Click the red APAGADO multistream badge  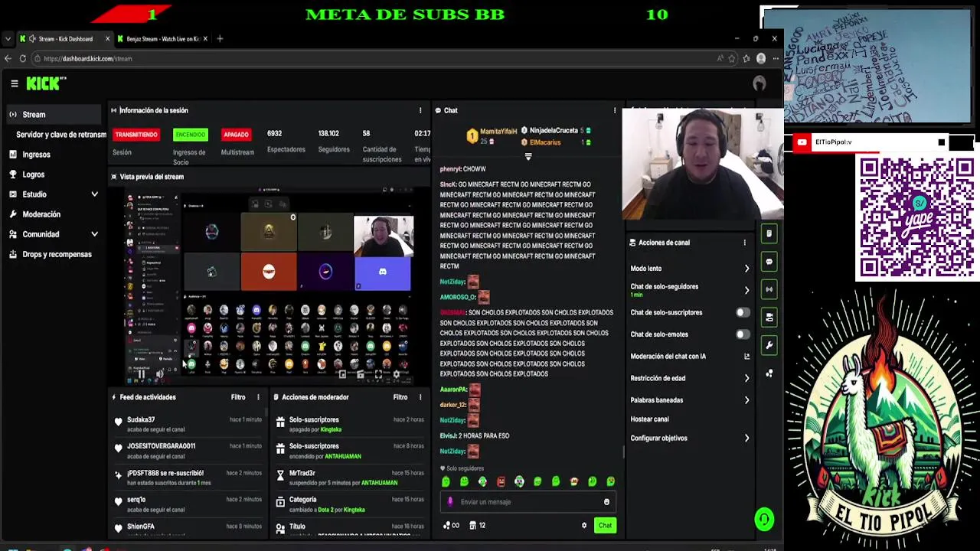[236, 135]
